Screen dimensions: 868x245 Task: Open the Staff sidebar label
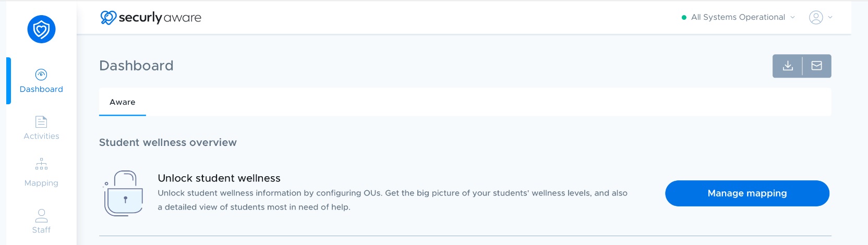41,230
